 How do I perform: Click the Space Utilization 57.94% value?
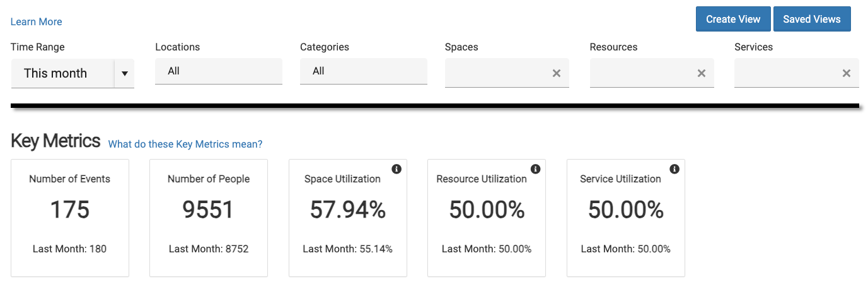click(x=347, y=210)
